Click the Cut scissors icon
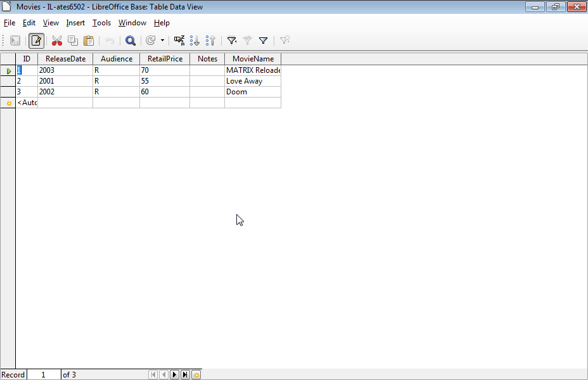The width and height of the screenshot is (588, 380). pyautogui.click(x=57, y=41)
